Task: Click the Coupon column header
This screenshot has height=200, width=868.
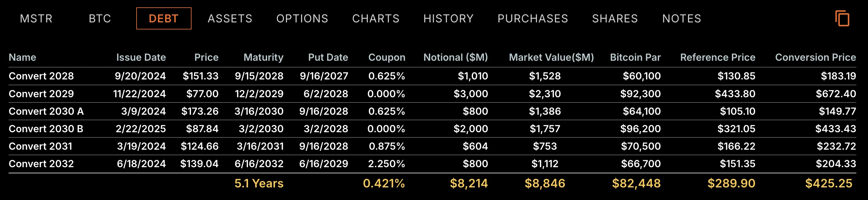Action: tap(386, 57)
